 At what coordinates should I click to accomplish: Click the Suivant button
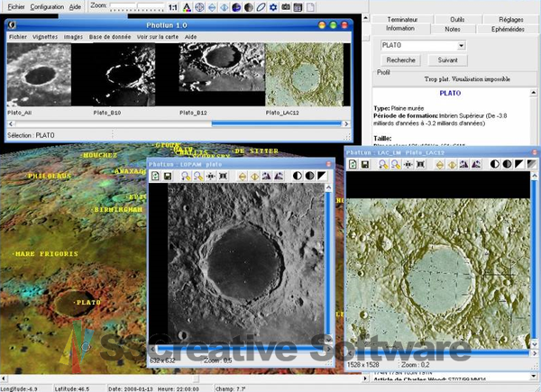pyautogui.click(x=447, y=60)
